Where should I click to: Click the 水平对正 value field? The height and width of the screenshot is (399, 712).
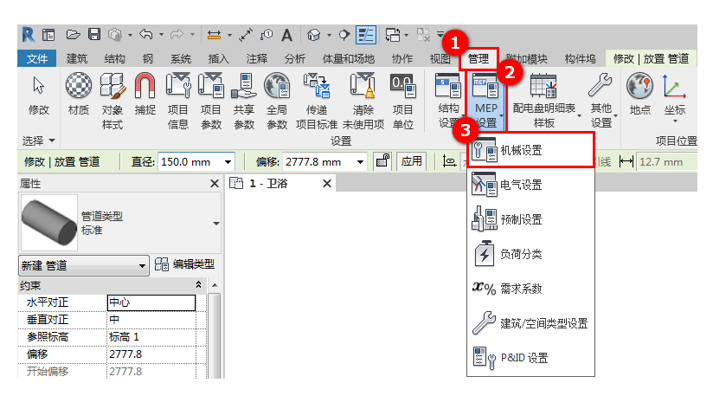(151, 303)
